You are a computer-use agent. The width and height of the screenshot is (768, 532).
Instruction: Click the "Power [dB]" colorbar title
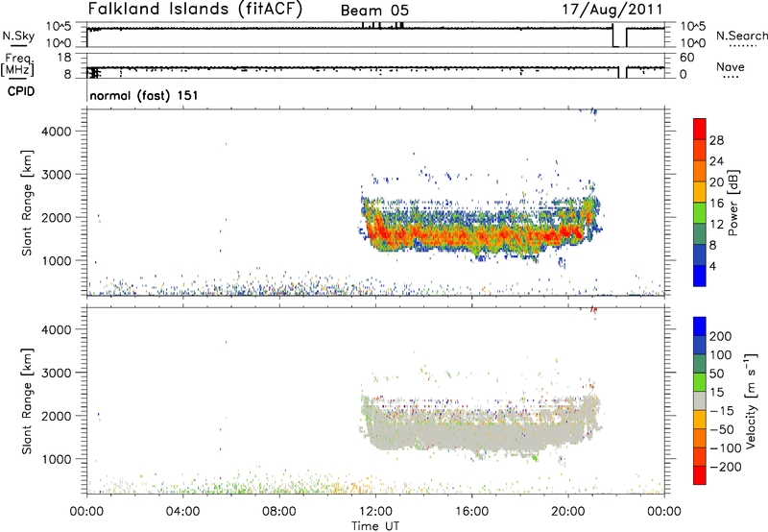point(733,203)
